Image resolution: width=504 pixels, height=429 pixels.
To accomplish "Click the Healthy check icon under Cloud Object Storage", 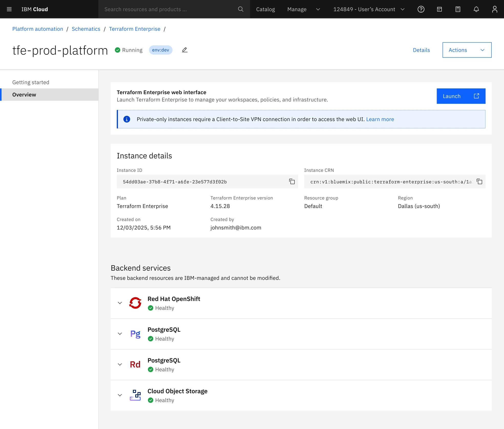I will click(x=151, y=400).
